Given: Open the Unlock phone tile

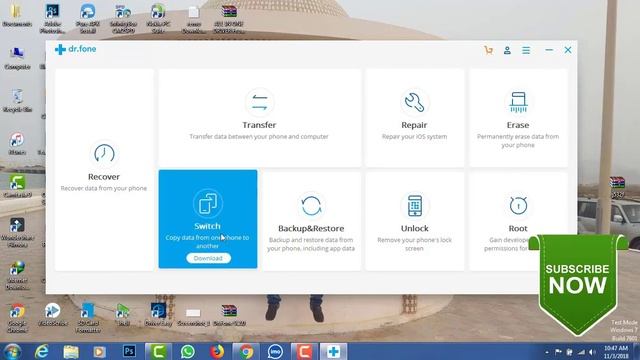Looking at the screenshot, I should (414, 221).
